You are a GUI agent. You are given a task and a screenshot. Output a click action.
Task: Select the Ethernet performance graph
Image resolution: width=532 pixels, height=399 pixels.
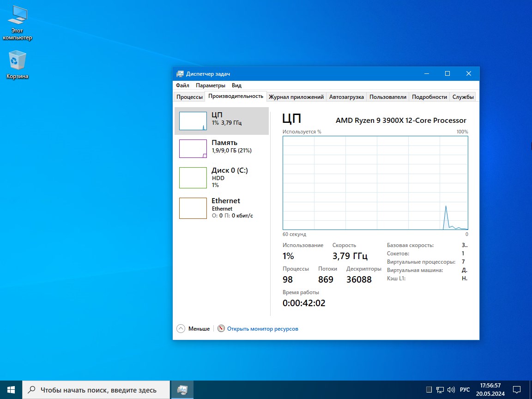coord(222,208)
